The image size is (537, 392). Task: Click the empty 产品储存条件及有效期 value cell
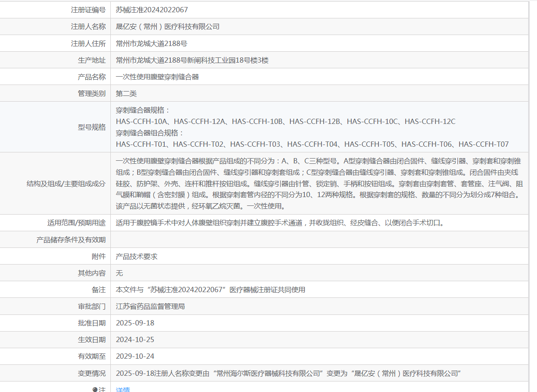[x=319, y=240]
